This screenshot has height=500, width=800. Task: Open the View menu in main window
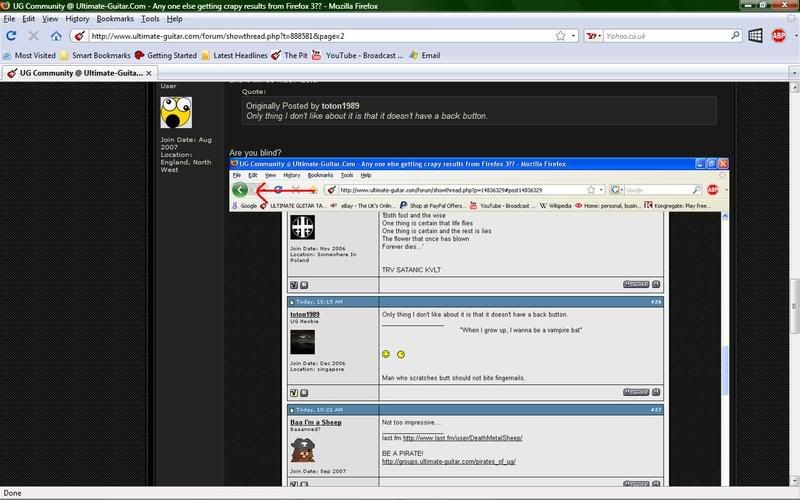pos(50,19)
